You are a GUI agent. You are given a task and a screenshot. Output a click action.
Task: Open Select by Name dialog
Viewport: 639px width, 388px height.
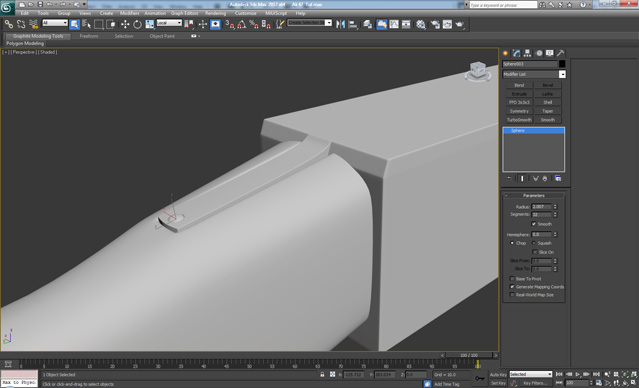[86, 24]
